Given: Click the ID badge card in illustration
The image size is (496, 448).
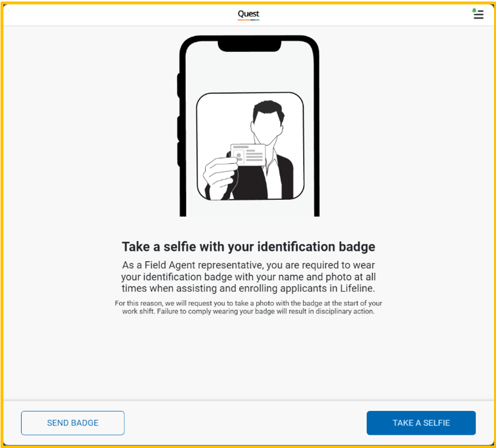Looking at the screenshot, I should 248,155.
